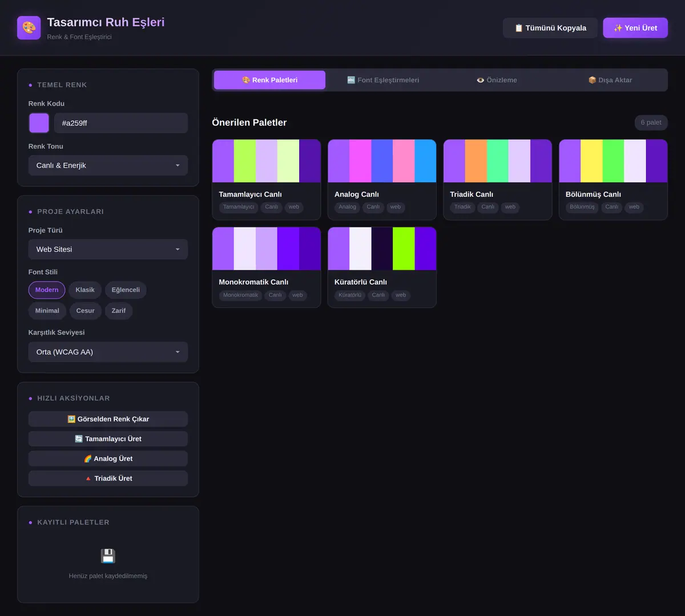The width and height of the screenshot is (685, 616).
Task: Click the palette app logo icon
Action: (29, 28)
